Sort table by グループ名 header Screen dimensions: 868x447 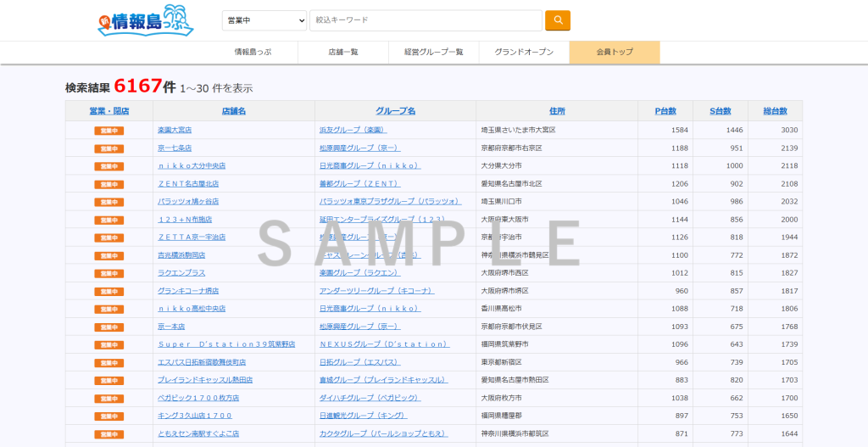[x=395, y=111]
